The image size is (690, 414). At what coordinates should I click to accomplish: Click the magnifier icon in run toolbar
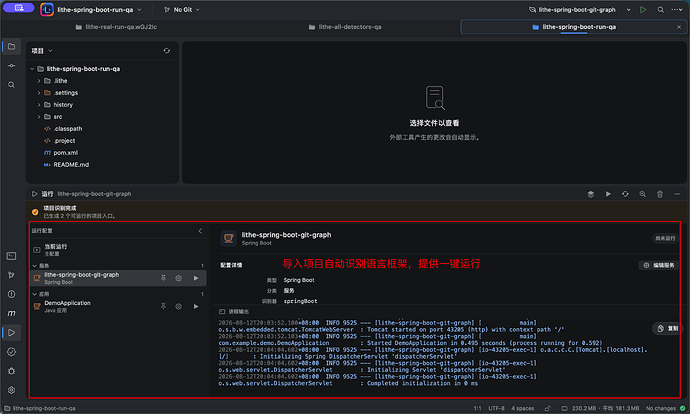pos(642,194)
